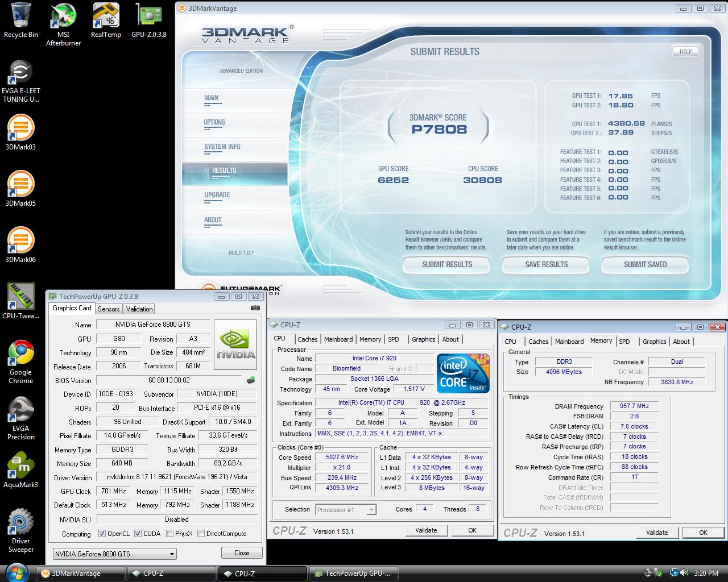Click the BIOS Version field 60.80.13.00.02
This screenshot has height=582, width=728.
[x=169, y=380]
